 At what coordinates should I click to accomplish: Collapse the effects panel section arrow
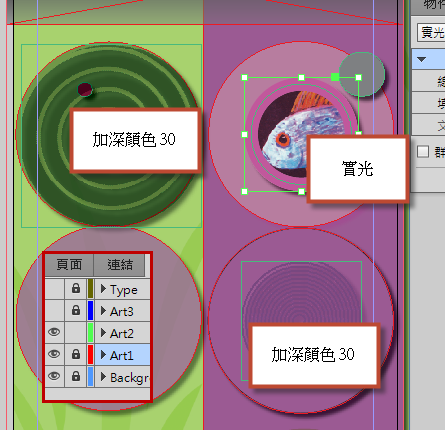click(x=422, y=60)
